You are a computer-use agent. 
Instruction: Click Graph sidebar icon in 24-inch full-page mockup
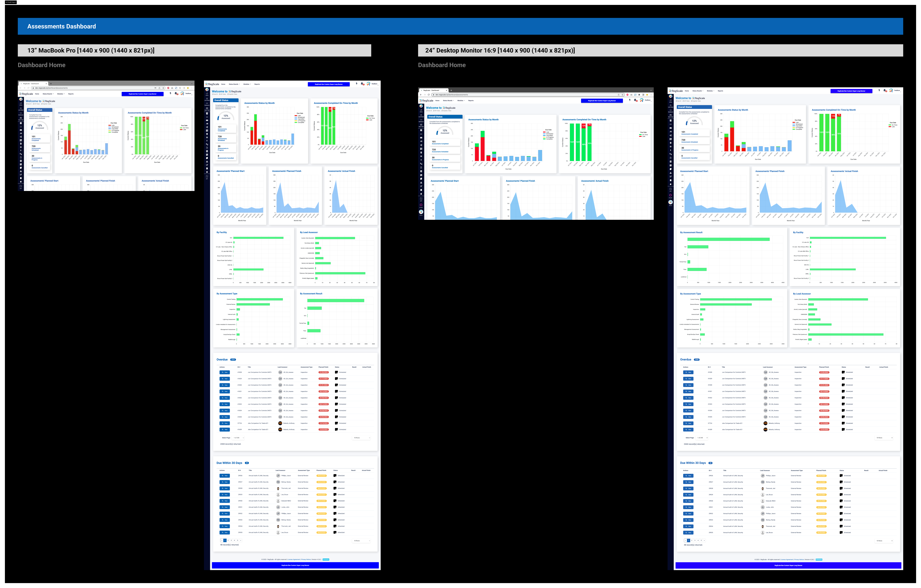pyautogui.click(x=671, y=196)
